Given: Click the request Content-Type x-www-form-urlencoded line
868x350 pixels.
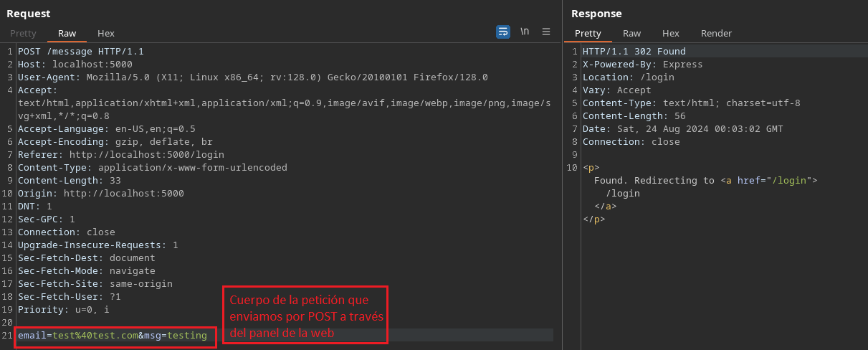Looking at the screenshot, I should pos(152,168).
